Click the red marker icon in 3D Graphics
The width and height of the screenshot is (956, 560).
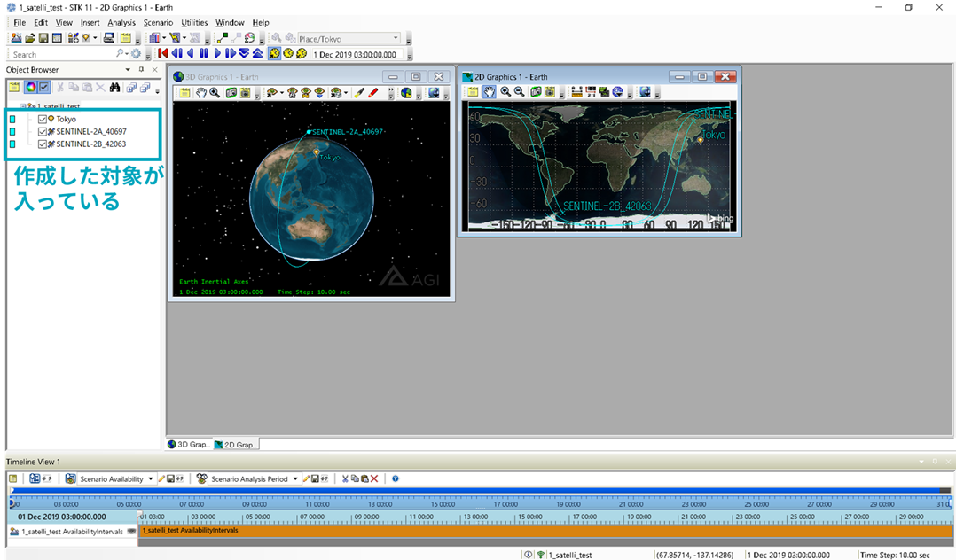pos(373,93)
